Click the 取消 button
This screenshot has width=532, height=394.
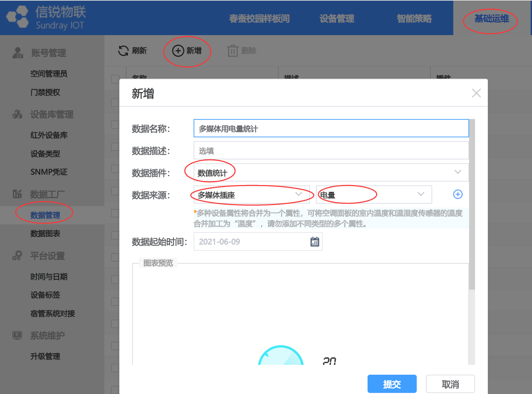[450, 384]
